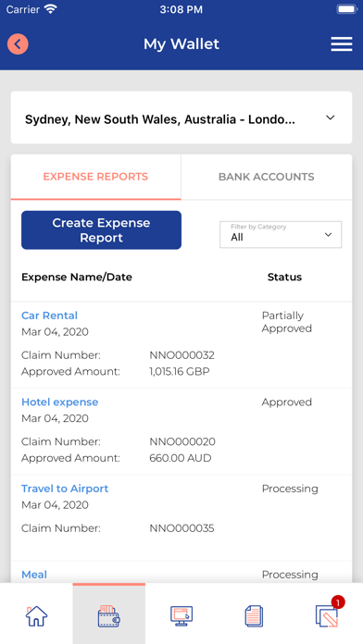363x644 pixels.
Task: Open the Filter by Category dropdown
Action: coord(281,234)
